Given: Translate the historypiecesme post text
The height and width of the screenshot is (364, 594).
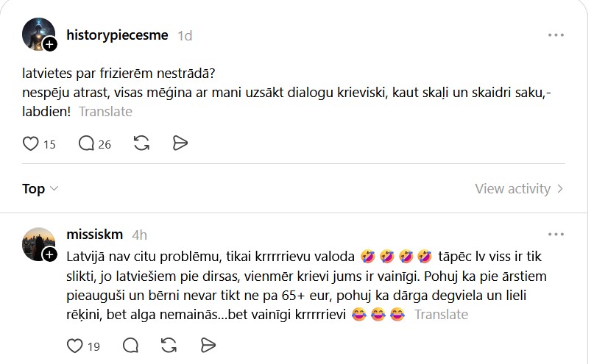Looking at the screenshot, I should tap(105, 112).
